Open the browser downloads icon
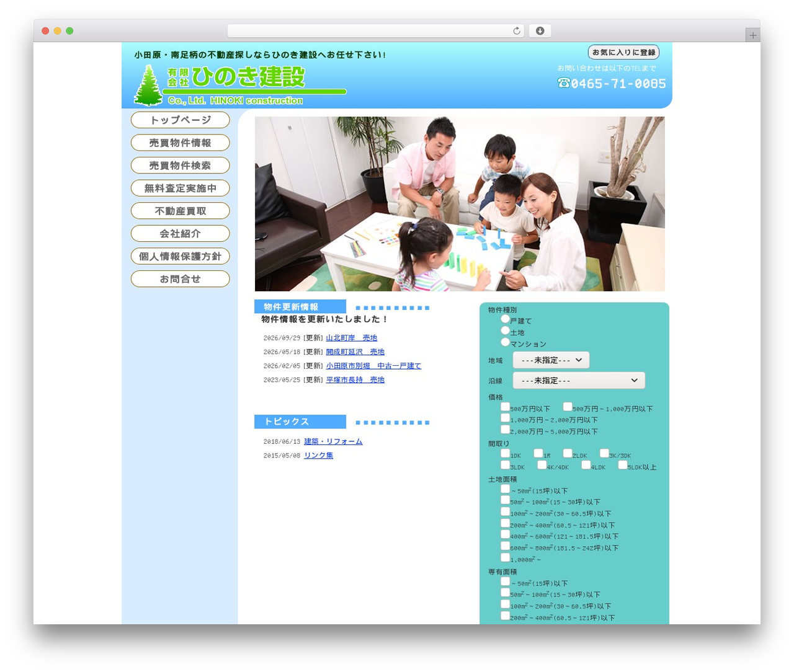 click(x=540, y=31)
